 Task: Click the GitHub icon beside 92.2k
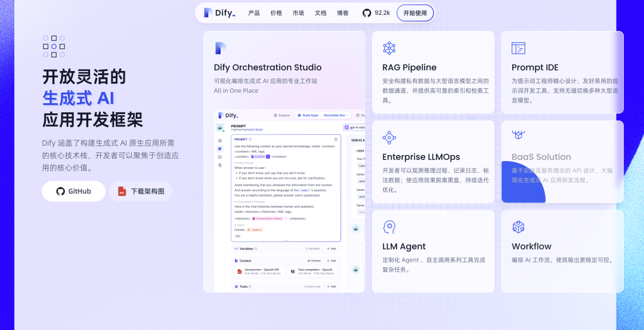pyautogui.click(x=367, y=13)
